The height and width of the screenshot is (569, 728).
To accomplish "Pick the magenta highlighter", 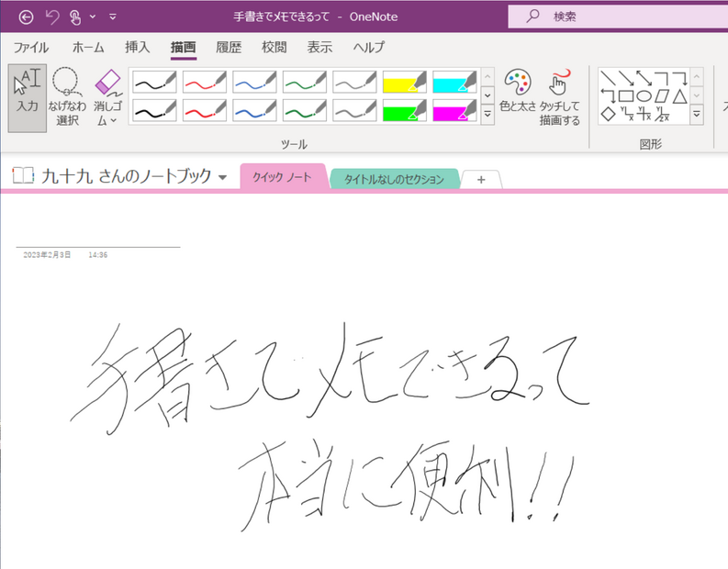I will click(455, 110).
